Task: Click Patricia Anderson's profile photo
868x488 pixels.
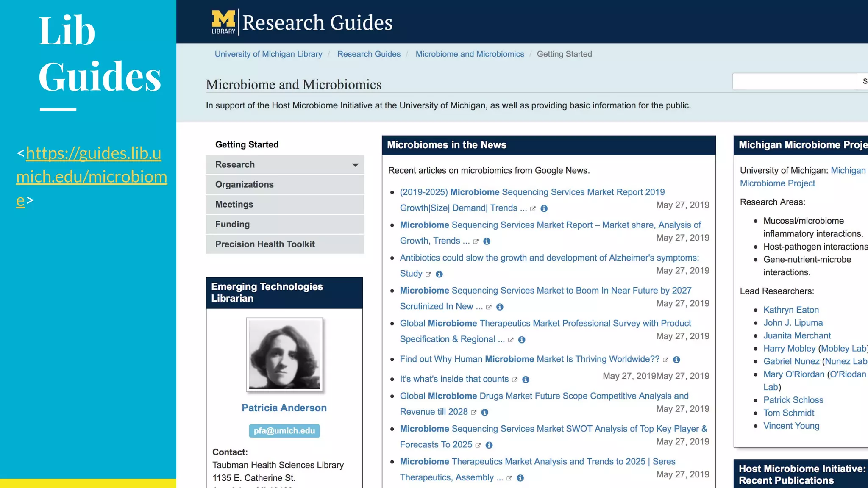Action: (x=284, y=355)
